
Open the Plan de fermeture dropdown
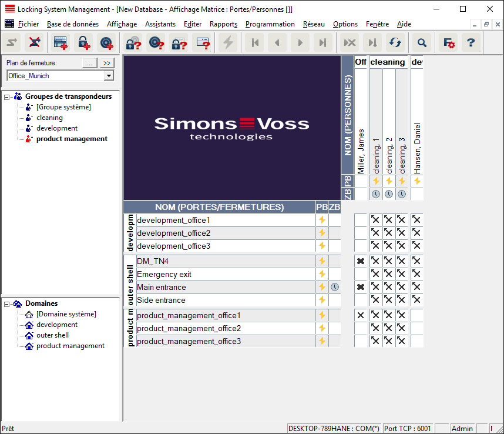pos(109,76)
